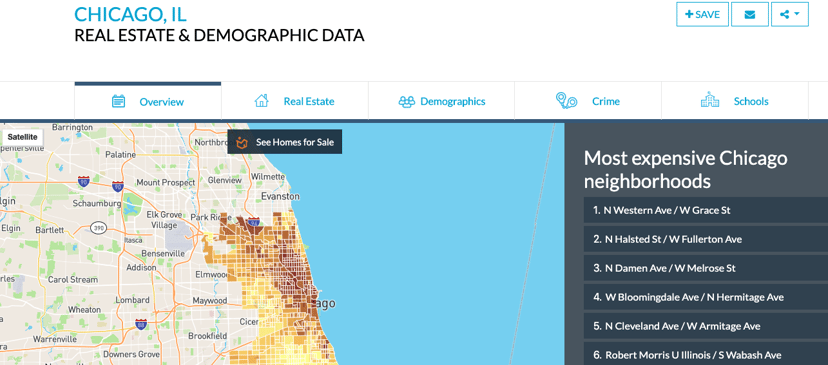Click the people icon on Demographics tab
Image resolution: width=828 pixels, height=365 pixels.
coord(407,101)
